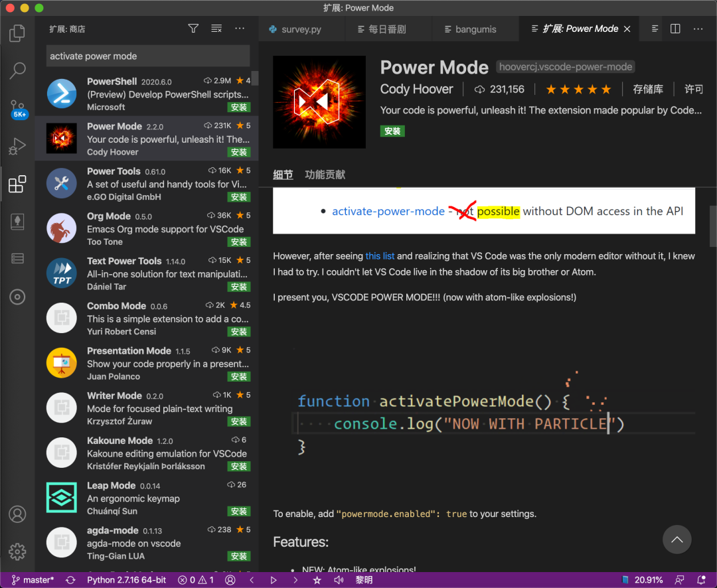Click the five star rating in details

pos(578,89)
